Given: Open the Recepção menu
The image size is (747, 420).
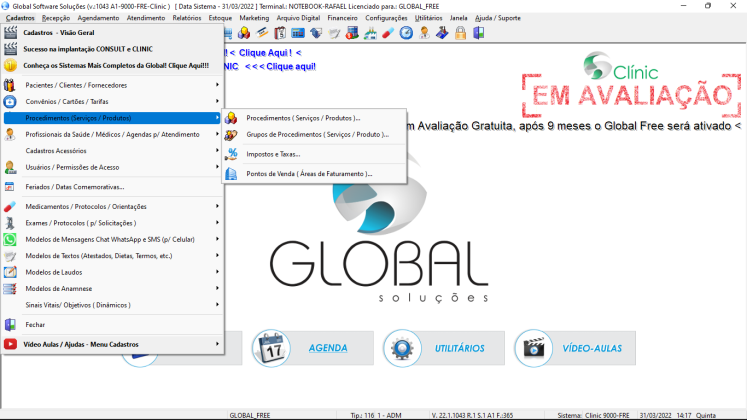Looking at the screenshot, I should click(x=56, y=18).
